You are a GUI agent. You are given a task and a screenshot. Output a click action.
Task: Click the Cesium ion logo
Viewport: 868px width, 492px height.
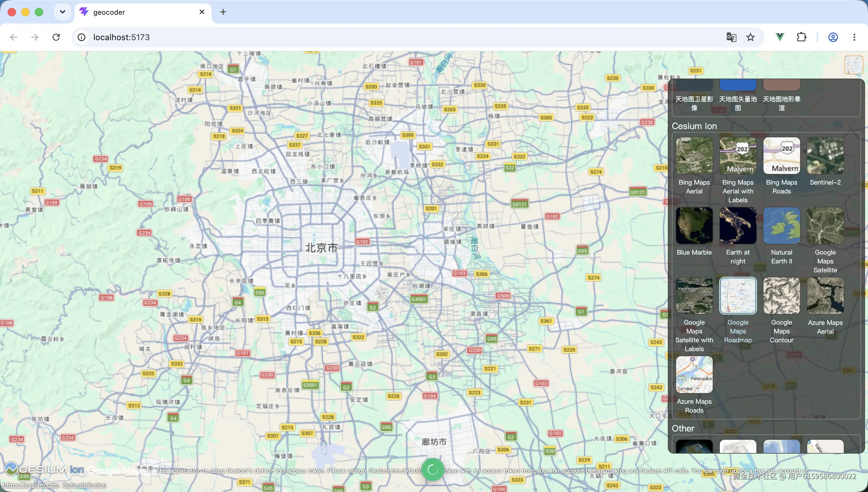[x=44, y=469]
